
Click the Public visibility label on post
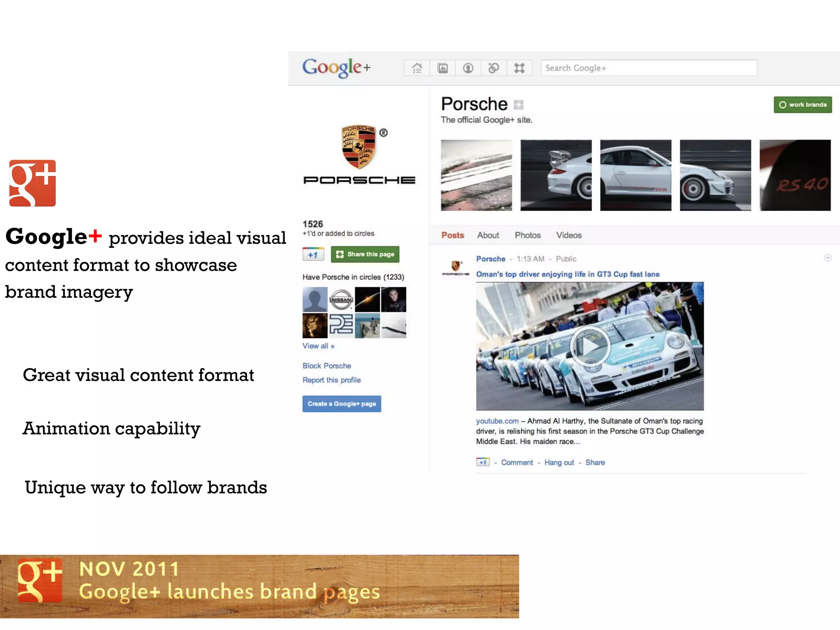(x=566, y=259)
